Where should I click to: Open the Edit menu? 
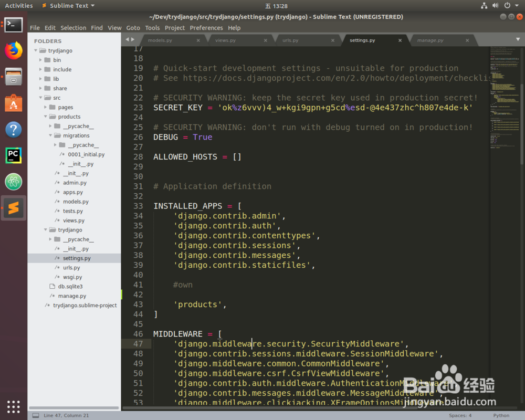click(x=50, y=28)
